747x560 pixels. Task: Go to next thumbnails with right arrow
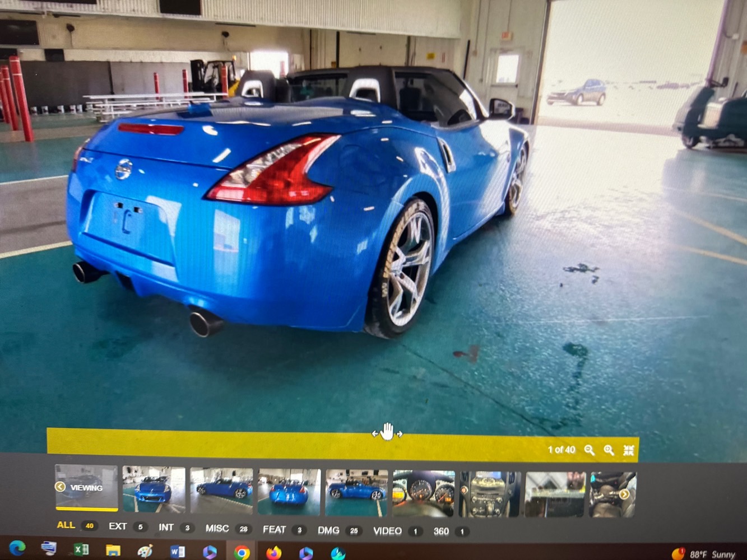pos(624,494)
